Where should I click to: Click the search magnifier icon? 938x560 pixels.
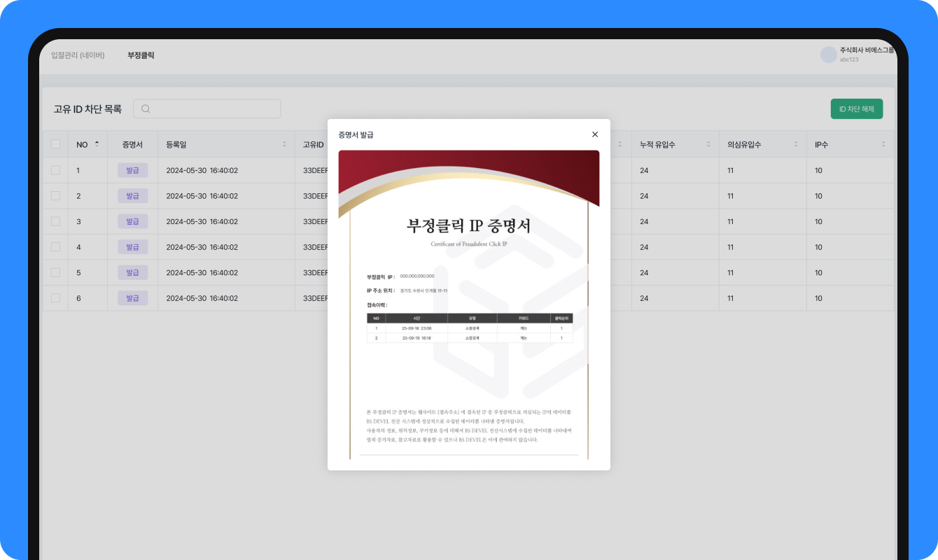pyautogui.click(x=146, y=108)
